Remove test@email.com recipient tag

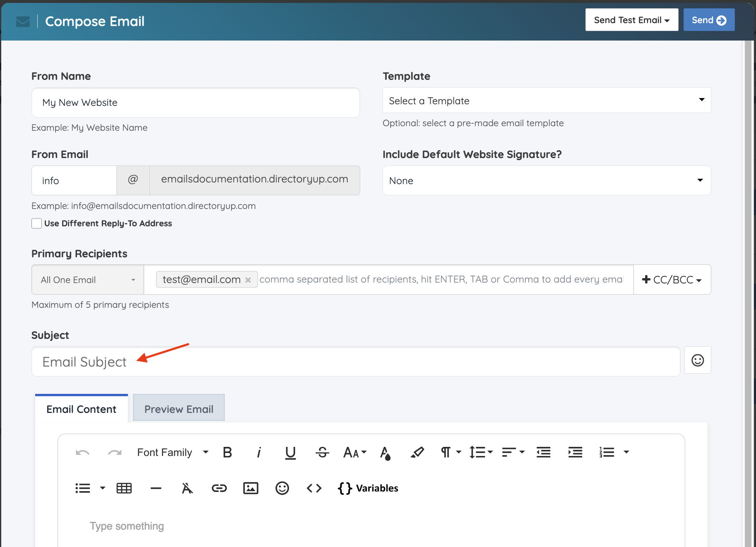click(x=248, y=280)
